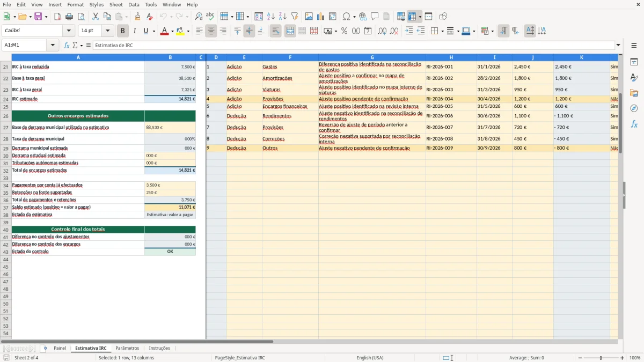Image resolution: width=644 pixels, height=362 pixels.
Task: Open the Sheet menu
Action: point(116,4)
